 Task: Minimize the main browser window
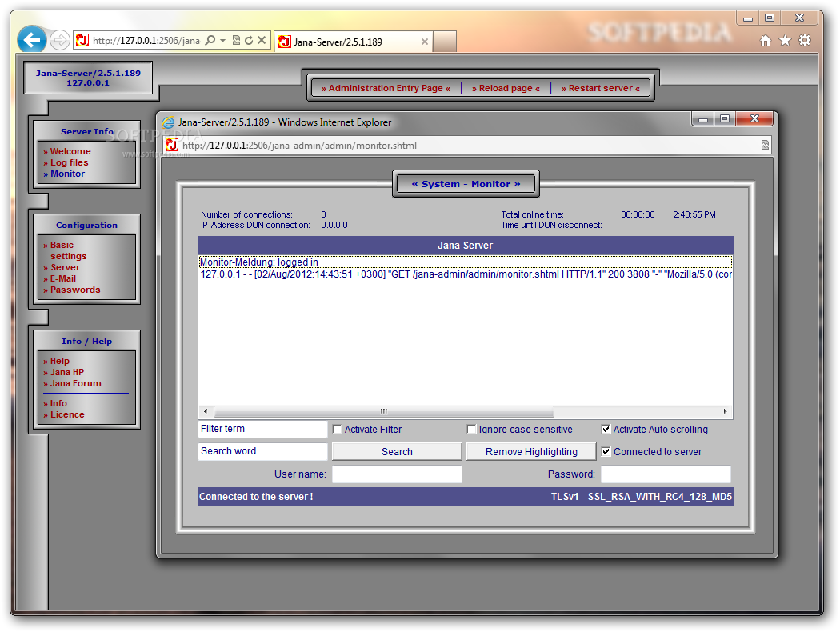coord(748,18)
